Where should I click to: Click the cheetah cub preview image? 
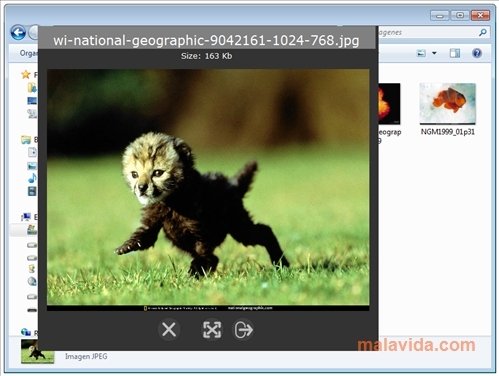click(208, 190)
